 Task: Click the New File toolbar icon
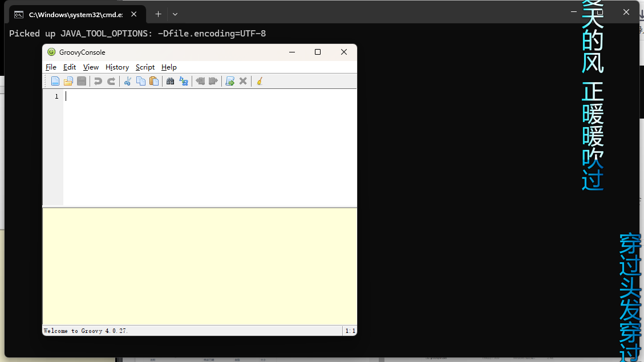(55, 82)
